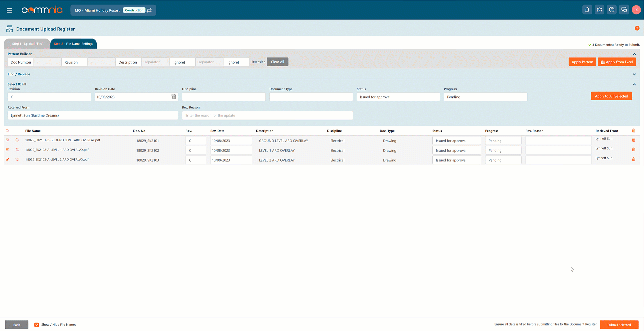Click the orange page help icon

[x=637, y=28]
